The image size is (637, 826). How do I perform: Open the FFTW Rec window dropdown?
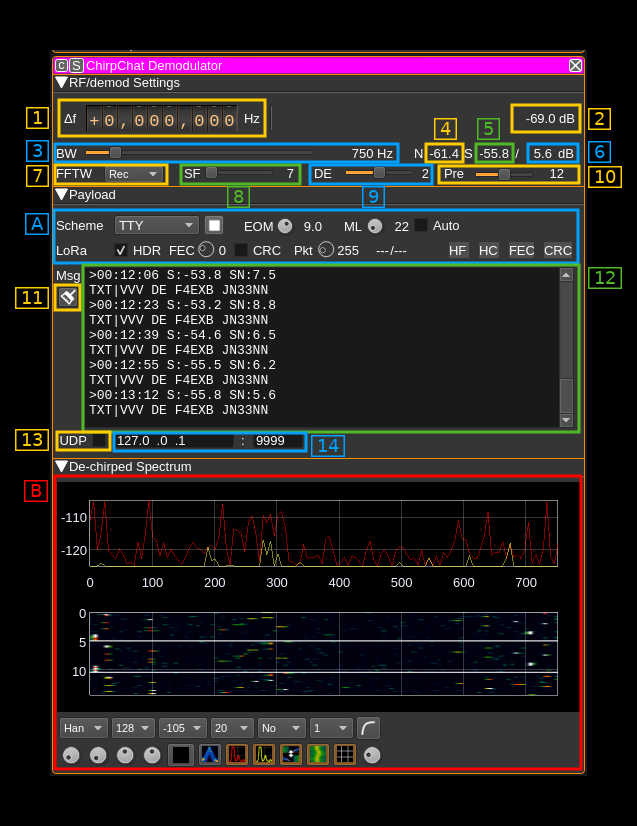[134, 174]
